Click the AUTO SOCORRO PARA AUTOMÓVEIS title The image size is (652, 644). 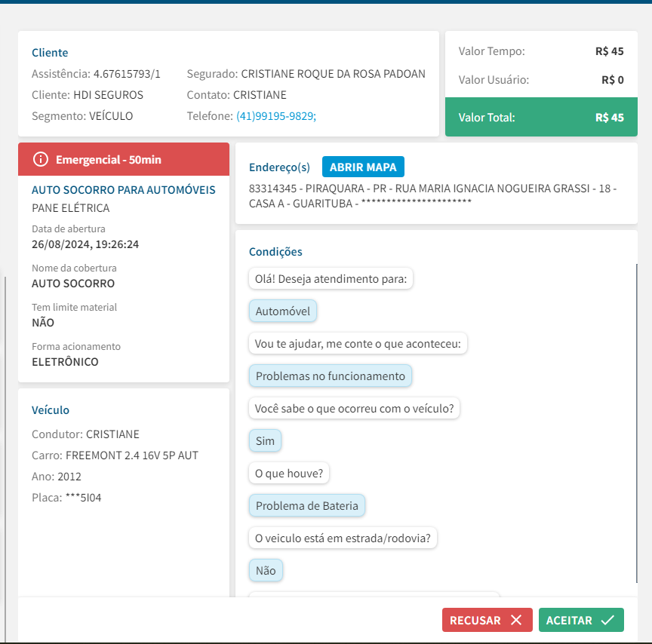[124, 190]
